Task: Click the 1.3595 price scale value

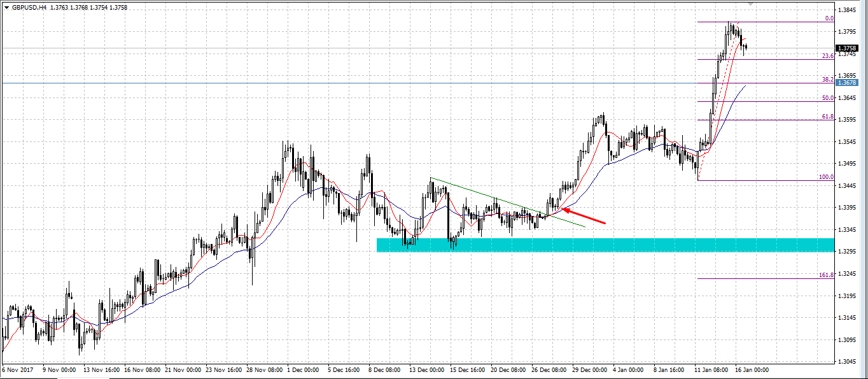Action: (x=847, y=120)
